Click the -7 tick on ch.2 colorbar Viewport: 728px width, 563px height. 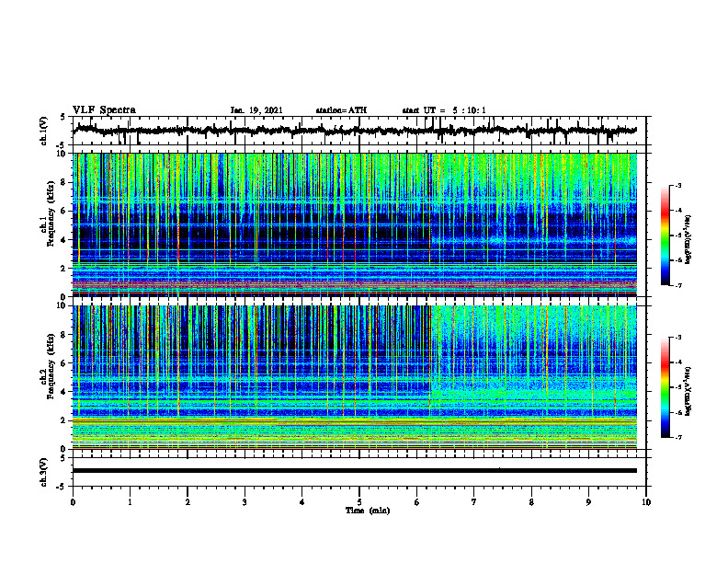(677, 438)
